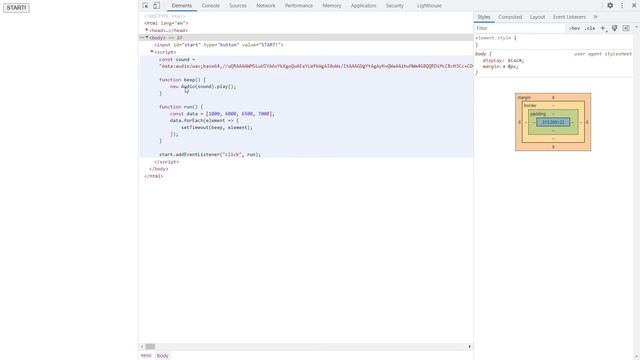The image size is (640, 360).
Task: Click the box model content size value
Action: 553,122
